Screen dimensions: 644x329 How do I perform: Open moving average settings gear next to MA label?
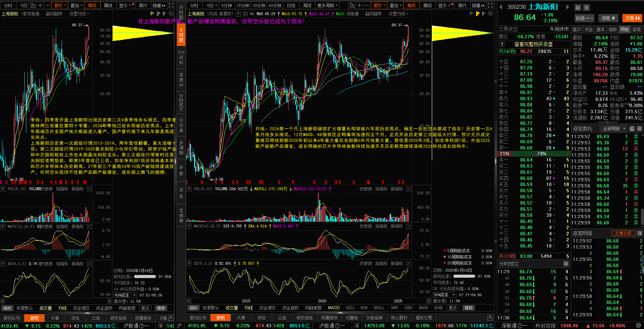pos(245,14)
